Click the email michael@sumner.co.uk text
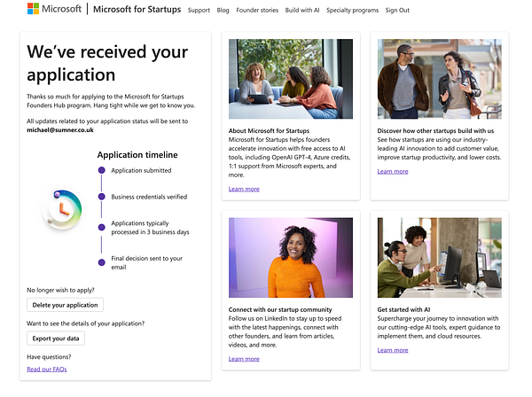The height and width of the screenshot is (397, 532). pos(60,130)
